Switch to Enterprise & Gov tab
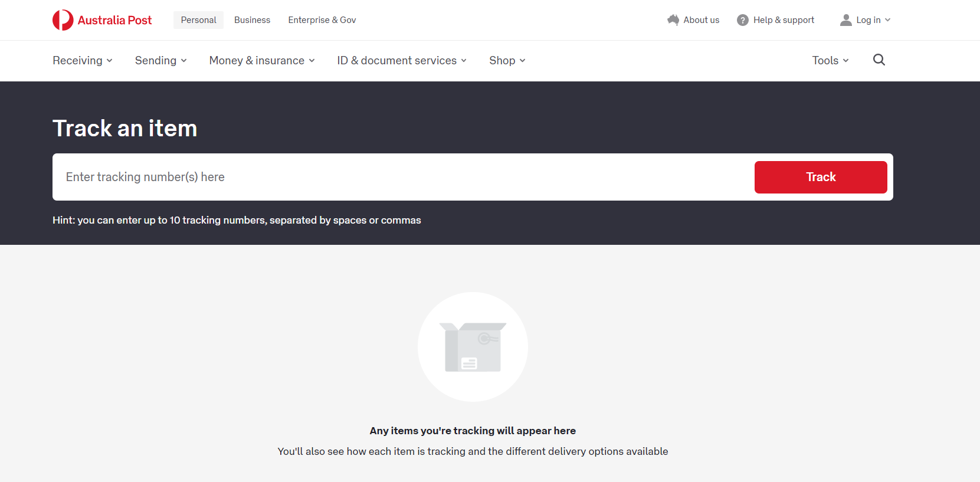This screenshot has height=482, width=980. [x=322, y=20]
